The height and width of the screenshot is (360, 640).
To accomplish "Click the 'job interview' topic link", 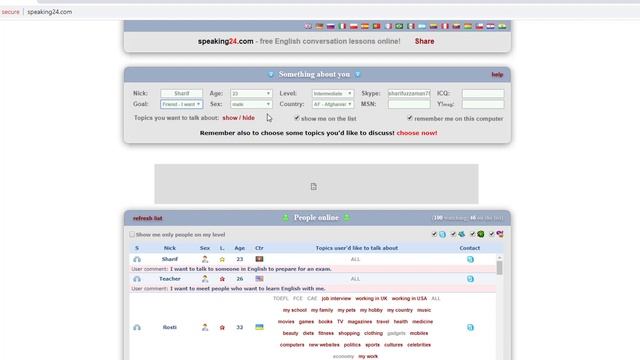I will [x=336, y=298].
